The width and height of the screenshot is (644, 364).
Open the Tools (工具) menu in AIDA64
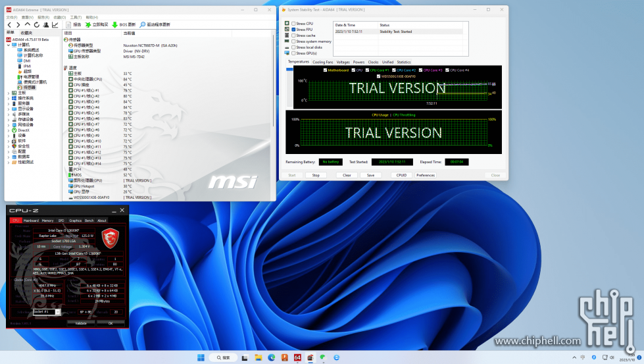coord(76,17)
